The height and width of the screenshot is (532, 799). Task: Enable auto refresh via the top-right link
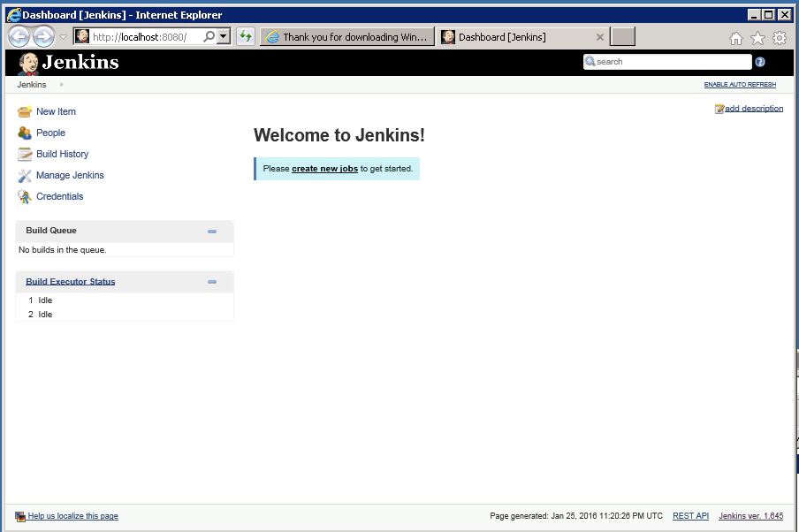741,84
